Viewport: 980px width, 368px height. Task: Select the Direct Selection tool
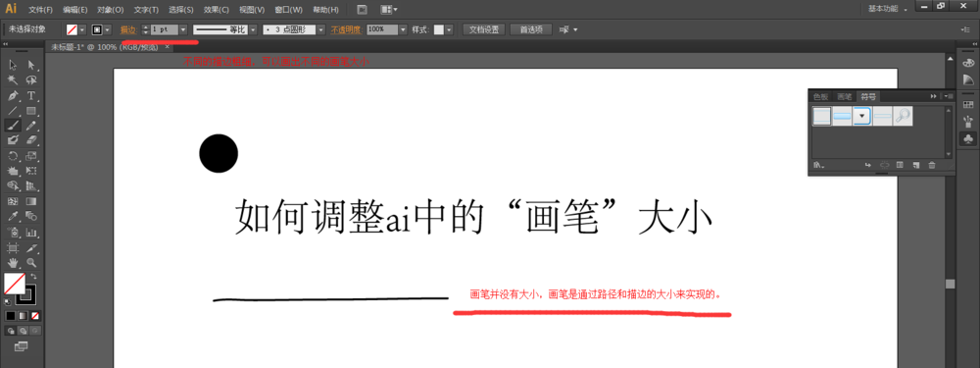[x=31, y=65]
